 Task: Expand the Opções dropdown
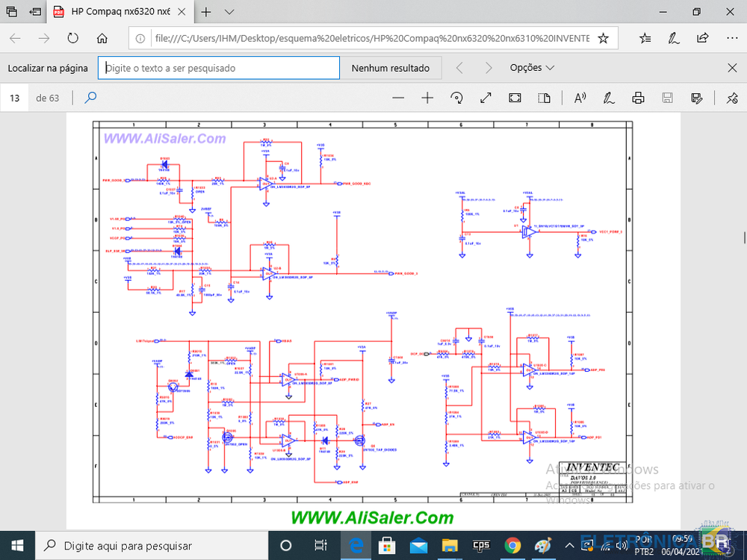tap(532, 68)
